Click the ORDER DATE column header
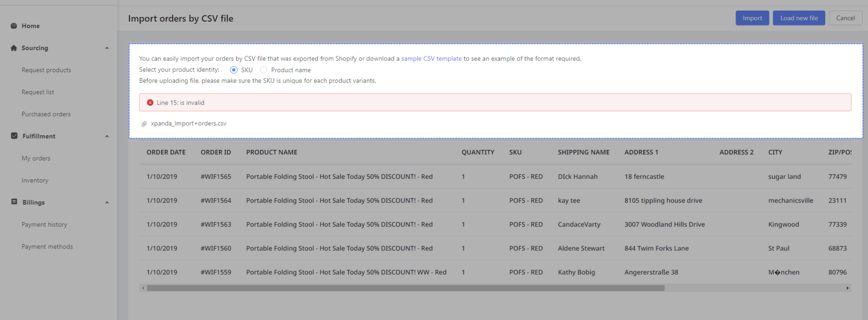868x320 pixels. coord(166,152)
